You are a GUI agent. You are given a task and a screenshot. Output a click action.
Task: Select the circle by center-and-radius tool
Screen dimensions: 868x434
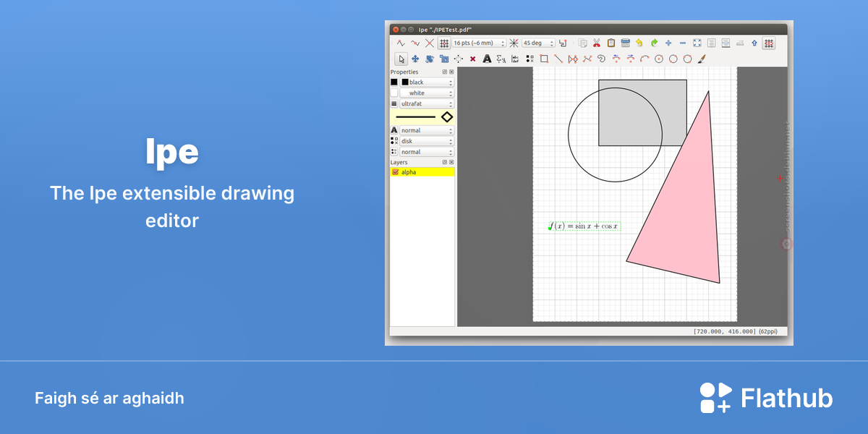click(659, 59)
